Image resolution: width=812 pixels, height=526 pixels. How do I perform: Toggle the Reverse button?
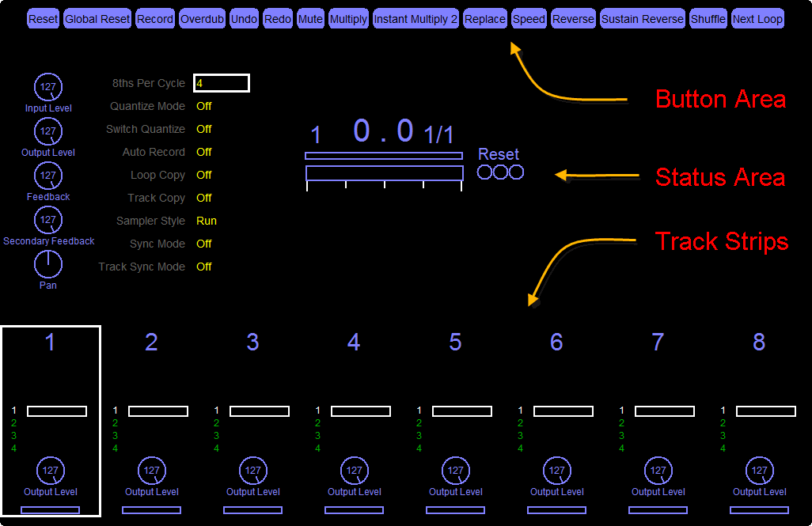(573, 19)
